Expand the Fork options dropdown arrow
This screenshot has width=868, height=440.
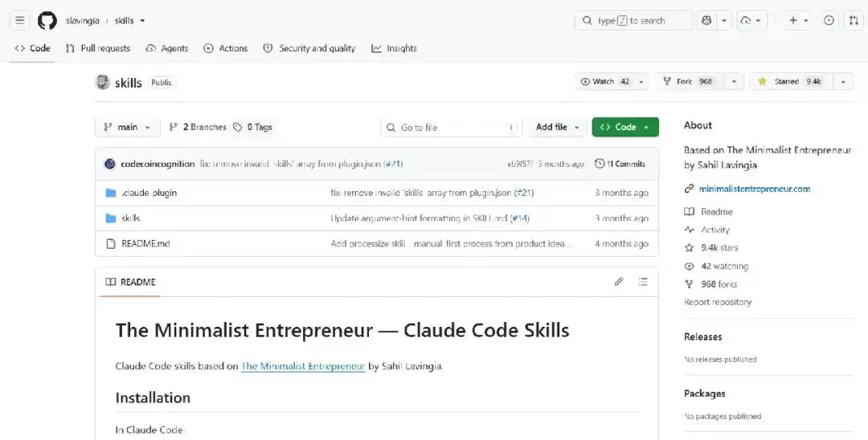point(734,81)
